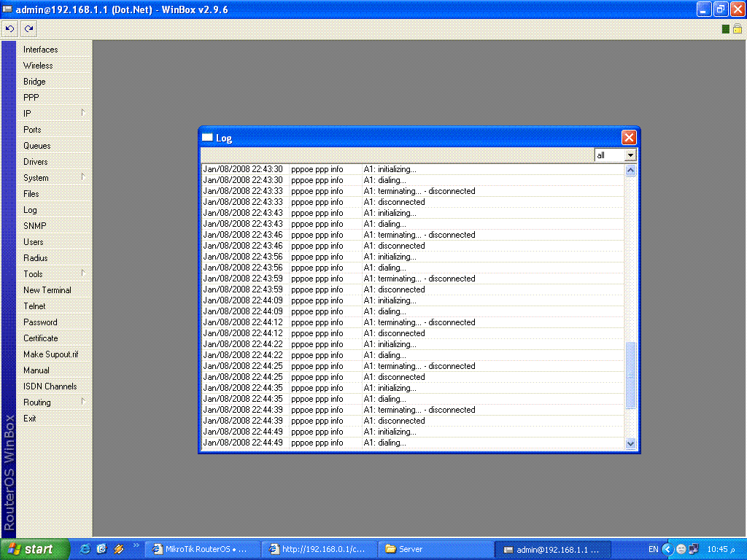
Task: Select log entry 22:44:09 'A1: initializing...'
Action: coord(413,300)
